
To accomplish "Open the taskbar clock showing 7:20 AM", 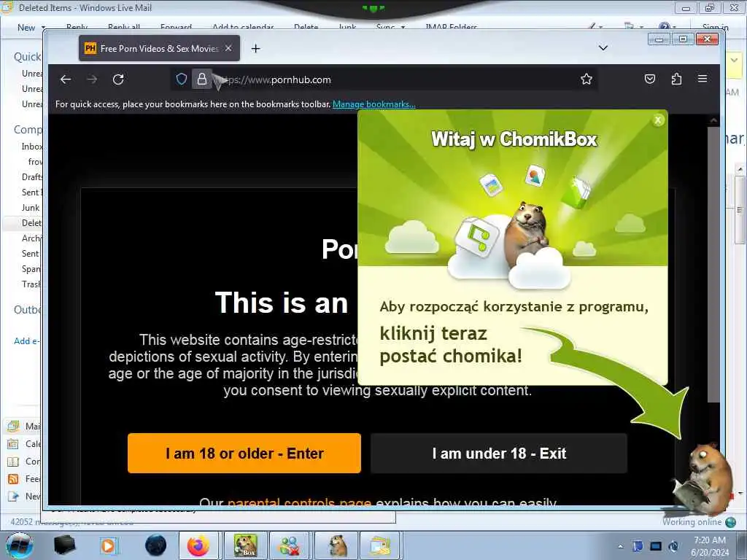I will pos(710,546).
